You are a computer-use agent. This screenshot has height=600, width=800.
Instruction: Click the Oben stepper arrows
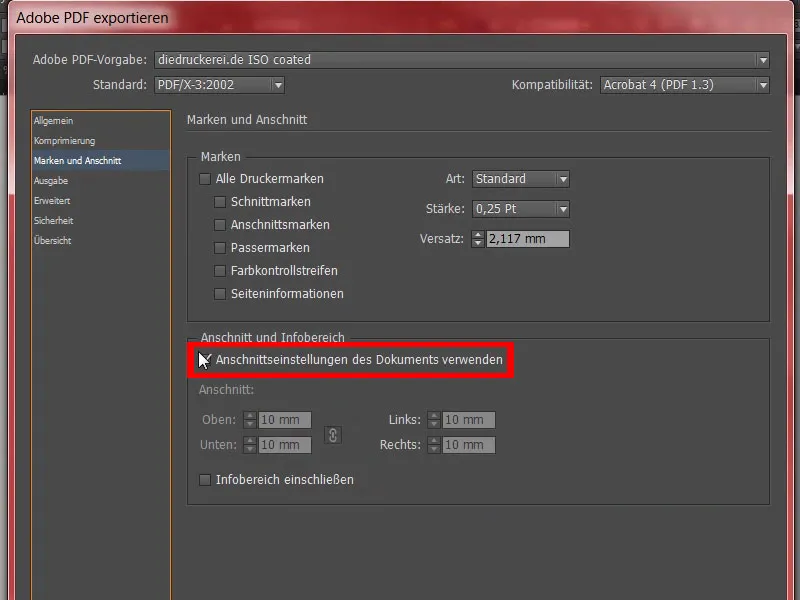(250, 420)
